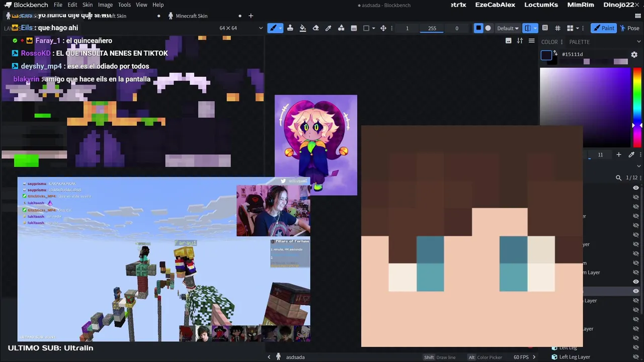The height and width of the screenshot is (362, 644).
Task: Toggle visibility of Left Leg Layer
Action: coord(636,357)
